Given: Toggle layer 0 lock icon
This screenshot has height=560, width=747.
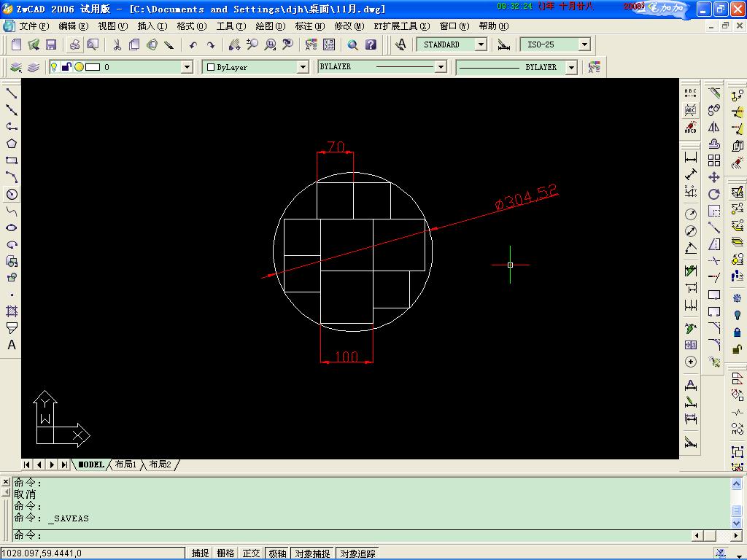Looking at the screenshot, I should [x=66, y=67].
